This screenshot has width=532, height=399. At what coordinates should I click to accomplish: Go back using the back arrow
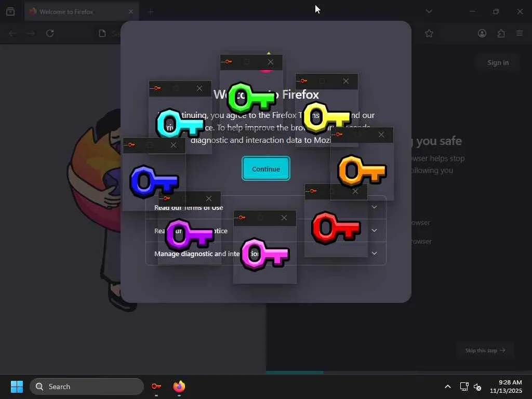(12, 33)
